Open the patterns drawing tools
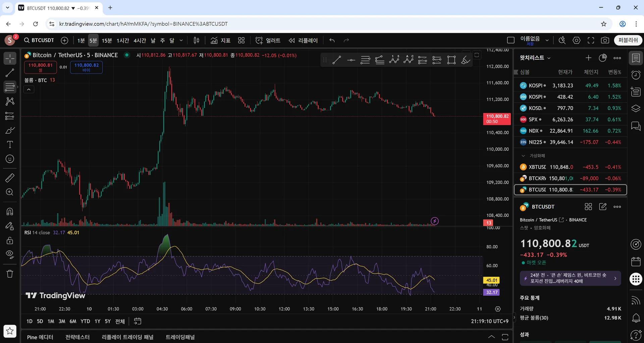Viewport: 644px width, 343px height. click(x=10, y=101)
